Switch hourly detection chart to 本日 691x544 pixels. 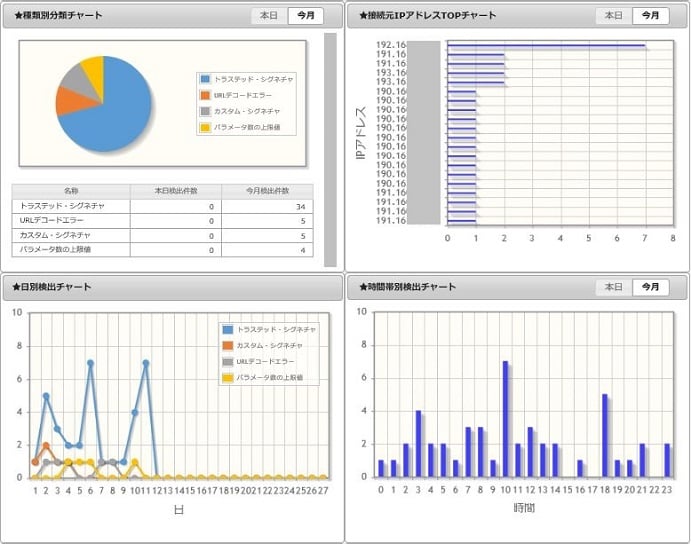613,287
